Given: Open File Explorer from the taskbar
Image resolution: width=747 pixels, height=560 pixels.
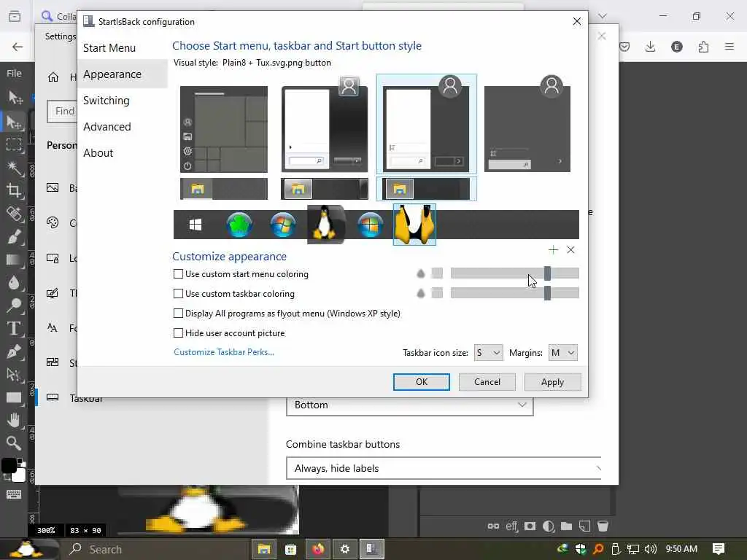Looking at the screenshot, I should pos(264,549).
